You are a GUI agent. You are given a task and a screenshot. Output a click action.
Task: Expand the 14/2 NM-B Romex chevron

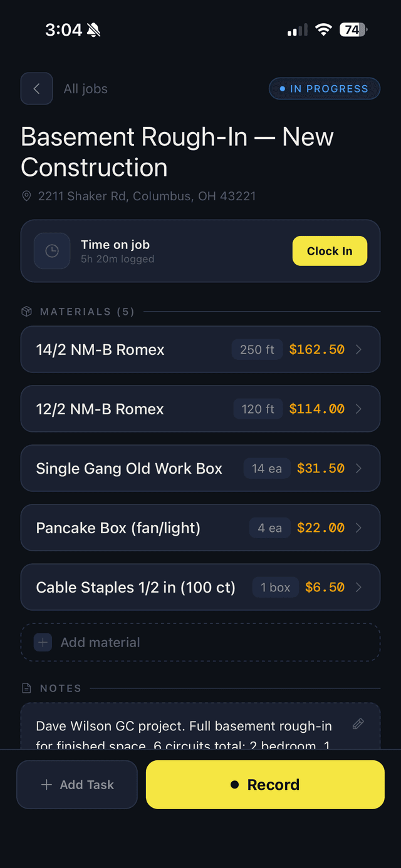[359, 350]
